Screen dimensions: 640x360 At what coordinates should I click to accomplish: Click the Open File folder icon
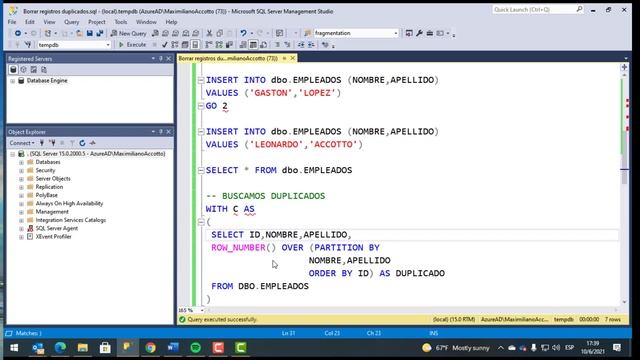(79, 33)
